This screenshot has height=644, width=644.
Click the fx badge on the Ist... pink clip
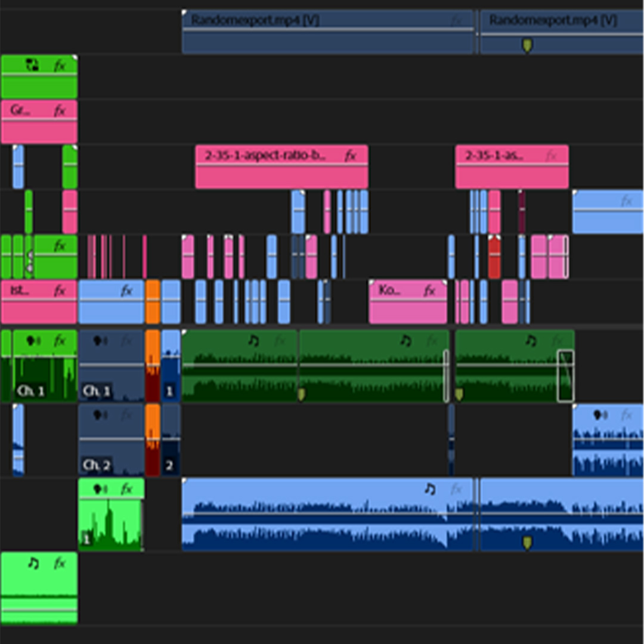58,289
